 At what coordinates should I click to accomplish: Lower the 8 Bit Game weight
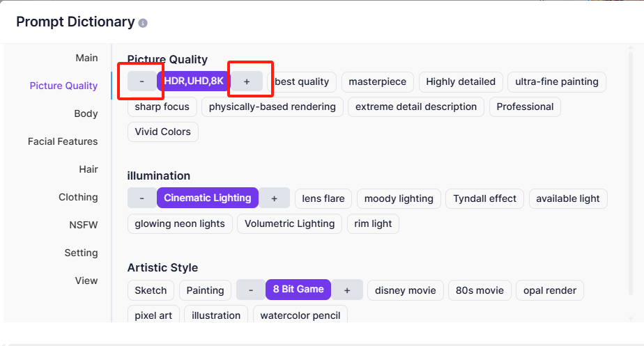pyautogui.click(x=251, y=290)
